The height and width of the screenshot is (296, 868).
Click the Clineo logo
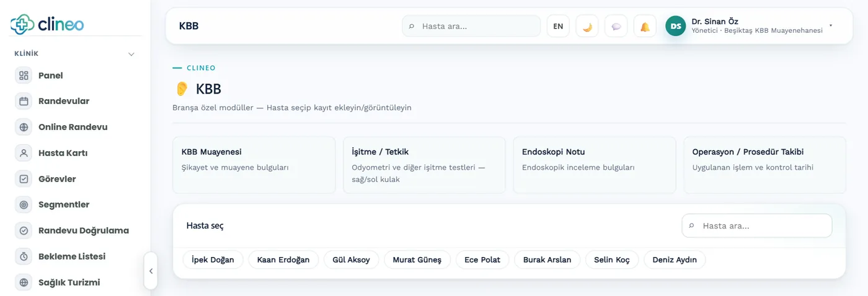[x=47, y=24]
